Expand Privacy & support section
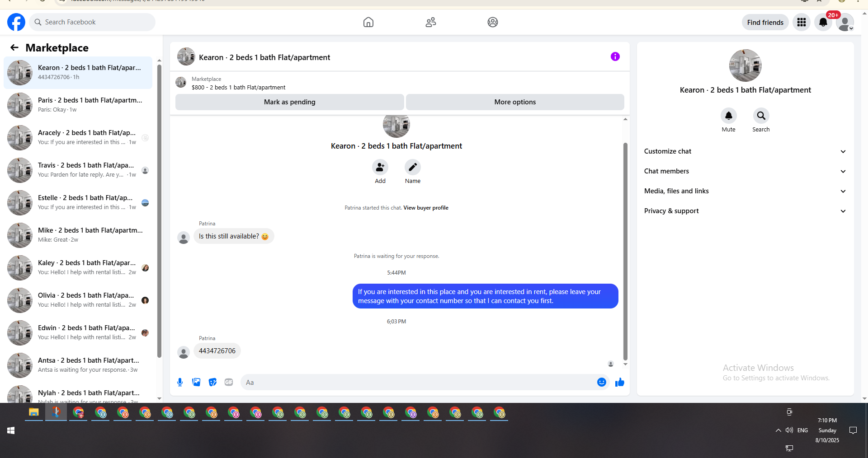The width and height of the screenshot is (868, 458). point(745,211)
